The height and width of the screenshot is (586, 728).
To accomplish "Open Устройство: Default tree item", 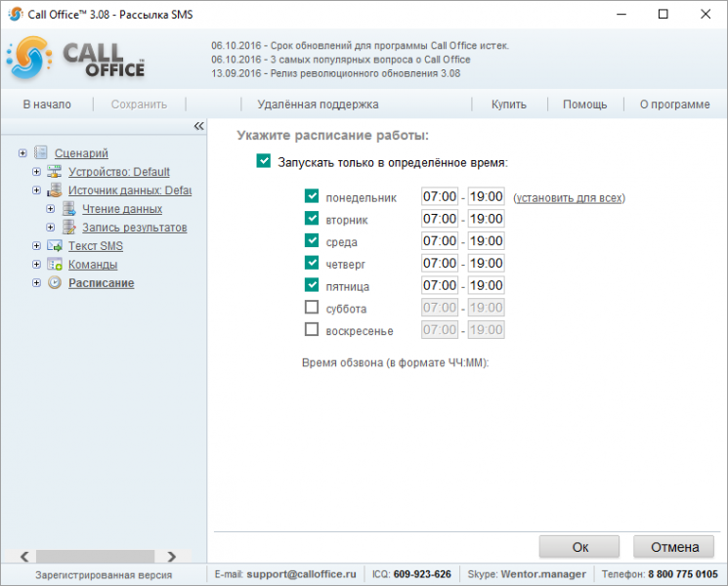I will pyautogui.click(x=119, y=172).
